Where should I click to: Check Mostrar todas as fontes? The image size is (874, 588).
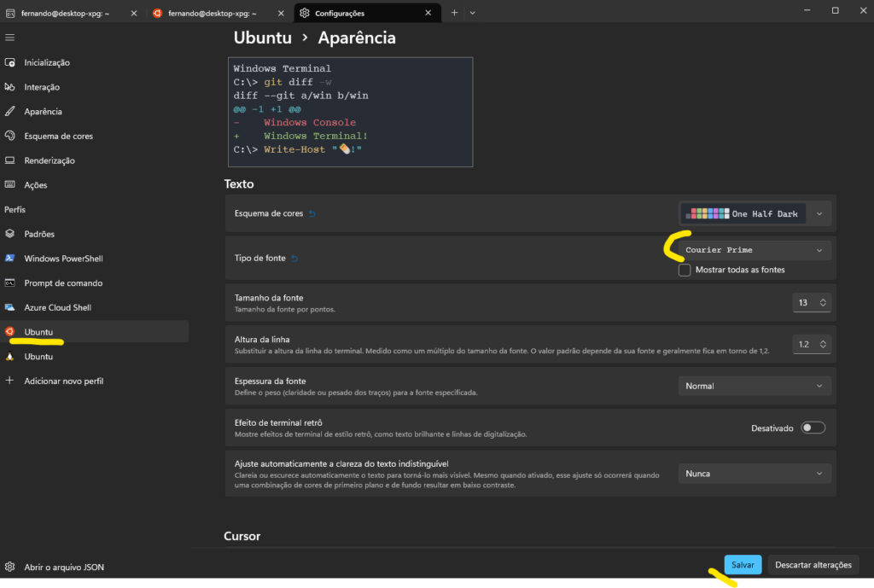685,270
